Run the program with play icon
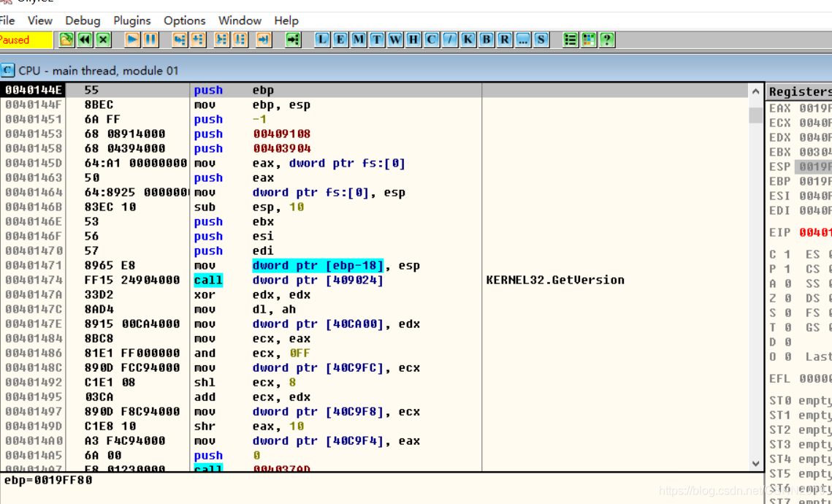Screen dimensions: 832x504 pos(133,39)
